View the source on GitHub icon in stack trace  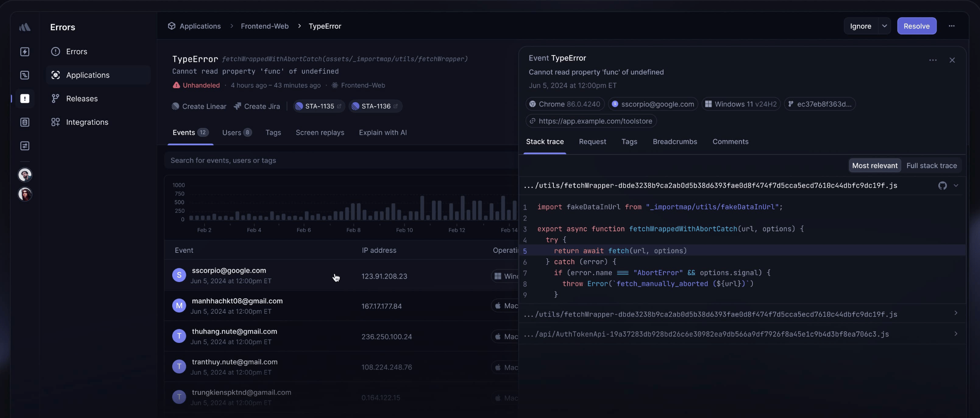(x=943, y=186)
